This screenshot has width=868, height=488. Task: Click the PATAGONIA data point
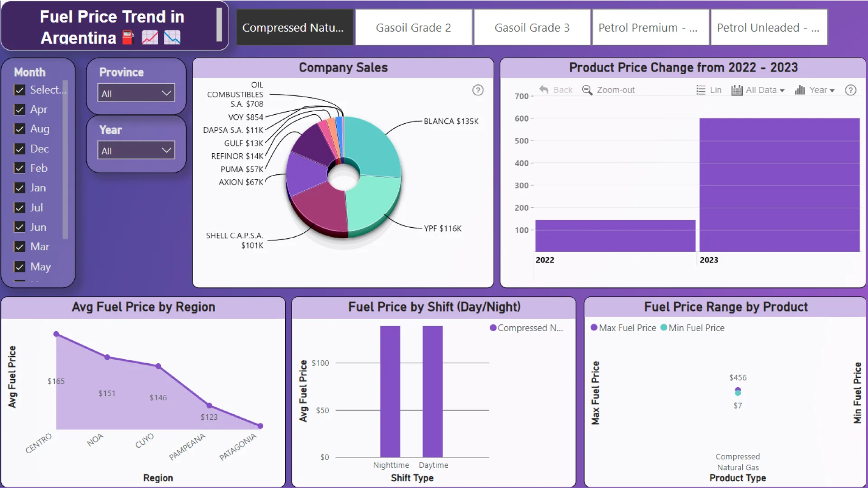[x=260, y=426]
